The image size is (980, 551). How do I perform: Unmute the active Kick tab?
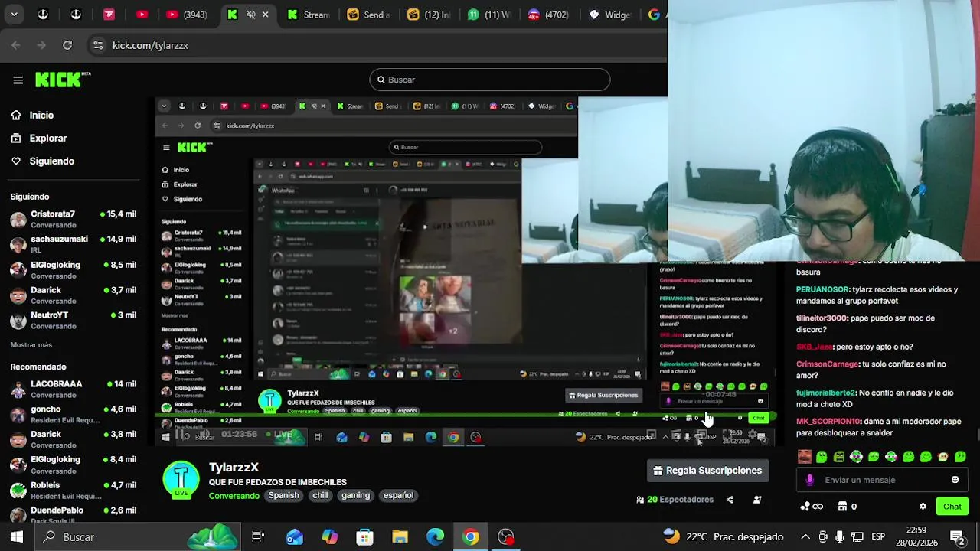[250, 15]
